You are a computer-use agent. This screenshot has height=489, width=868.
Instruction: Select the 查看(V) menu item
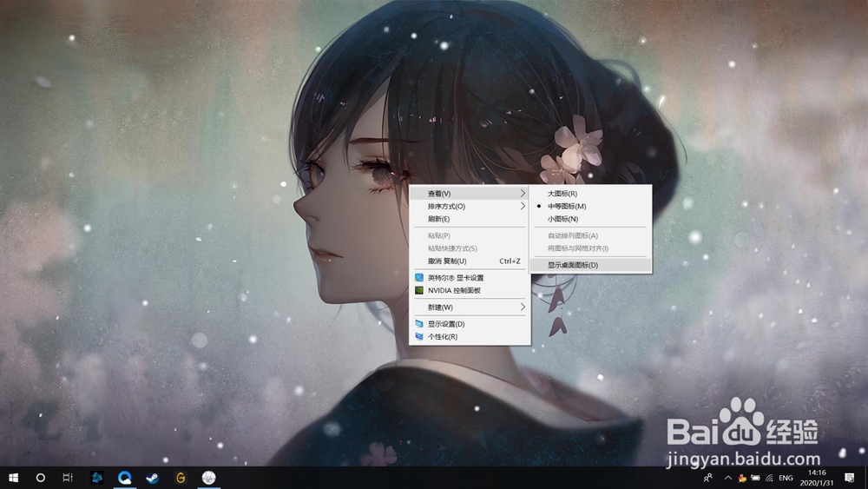point(470,194)
